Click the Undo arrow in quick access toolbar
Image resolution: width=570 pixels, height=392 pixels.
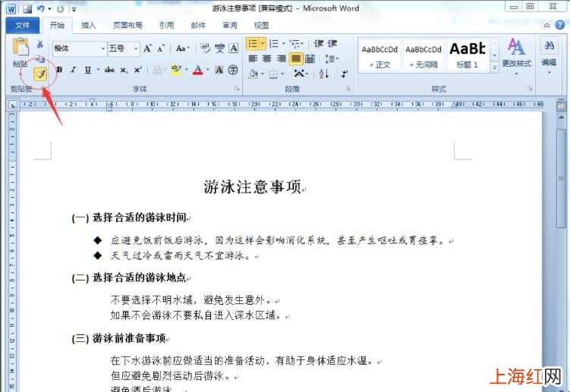41,8
